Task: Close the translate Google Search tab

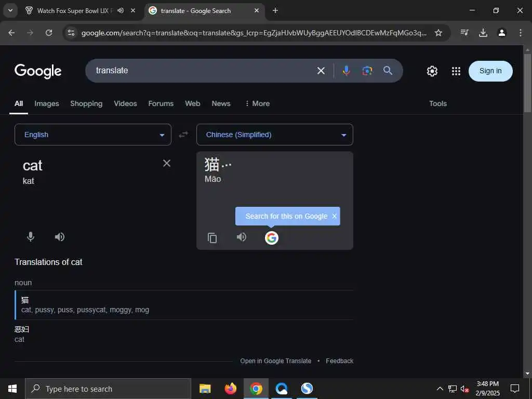Action: pyautogui.click(x=257, y=10)
